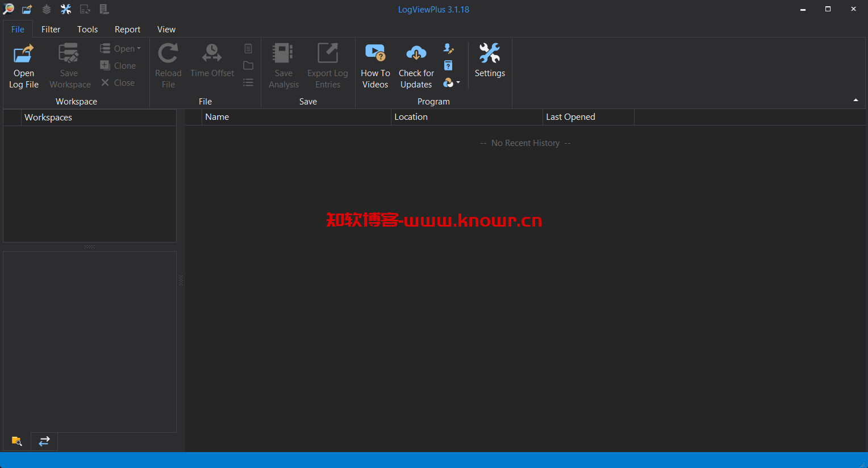Sort by Last Opened column header
This screenshot has width=868, height=468.
588,117
